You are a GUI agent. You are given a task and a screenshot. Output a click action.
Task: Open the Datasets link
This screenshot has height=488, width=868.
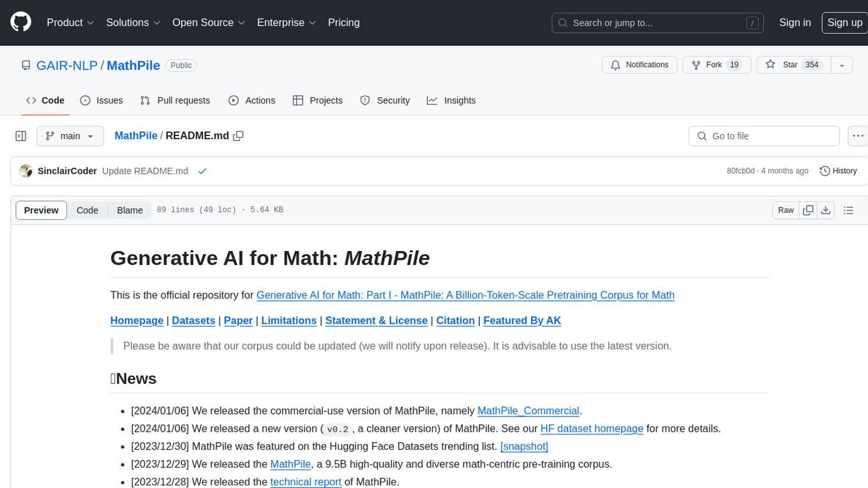193,321
